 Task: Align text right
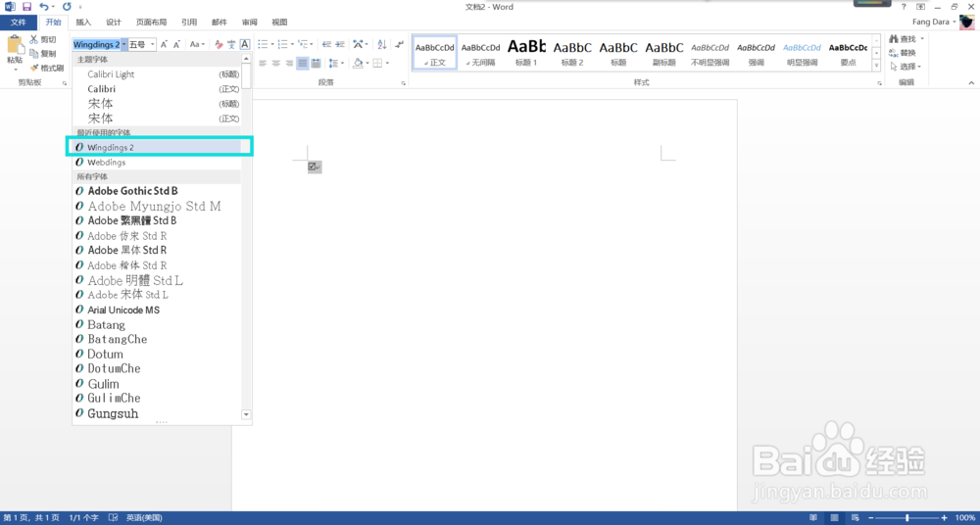pyautogui.click(x=289, y=63)
